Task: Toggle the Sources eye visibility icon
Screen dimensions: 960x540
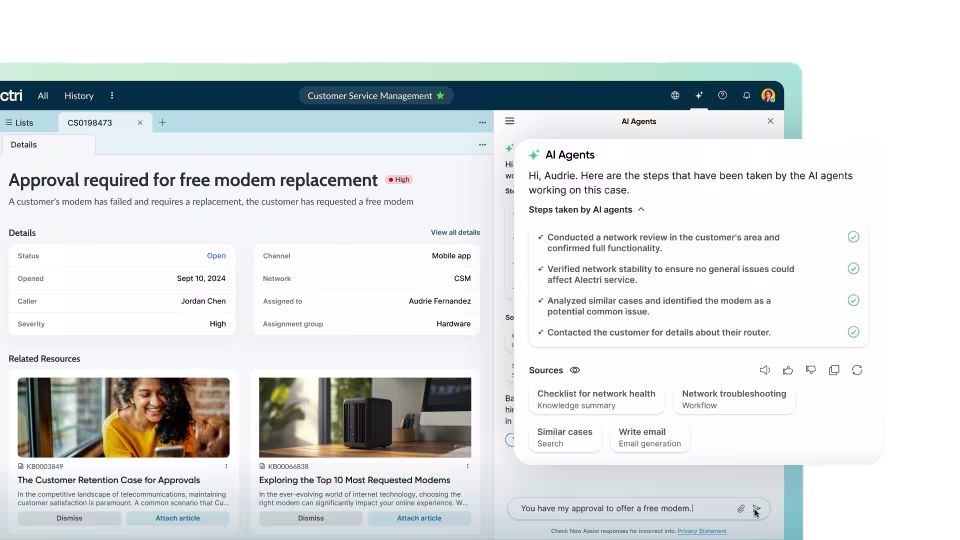Action: pos(575,370)
